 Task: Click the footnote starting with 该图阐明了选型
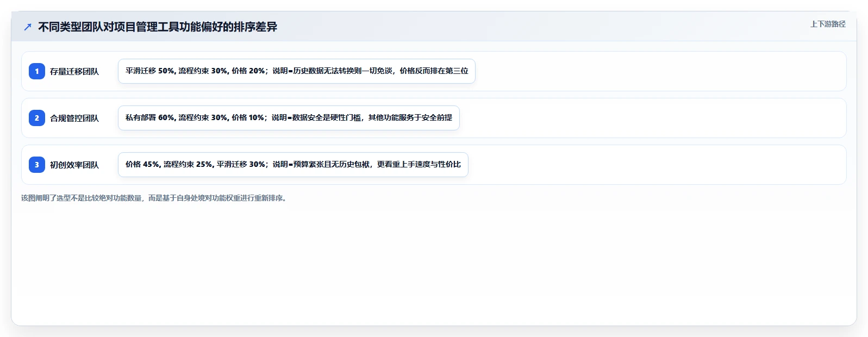coord(155,198)
